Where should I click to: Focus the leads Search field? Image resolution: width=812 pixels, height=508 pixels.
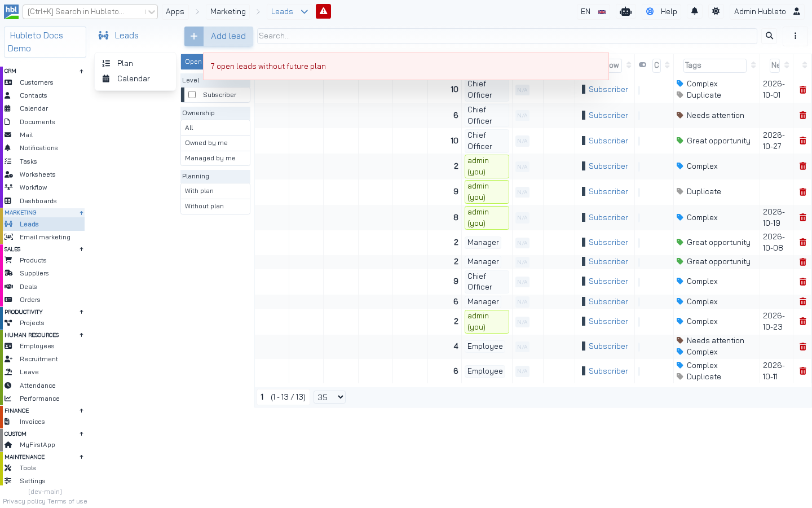point(507,36)
